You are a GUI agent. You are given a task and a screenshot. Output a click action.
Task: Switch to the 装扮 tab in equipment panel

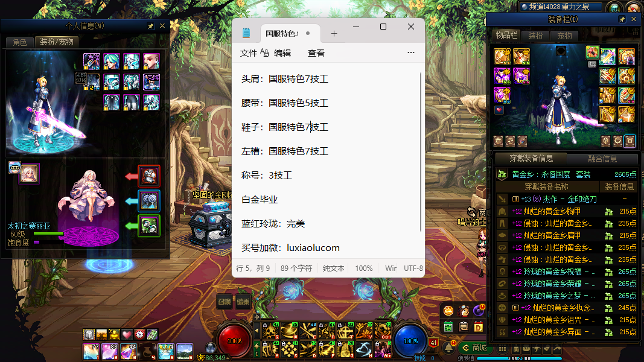click(x=535, y=36)
